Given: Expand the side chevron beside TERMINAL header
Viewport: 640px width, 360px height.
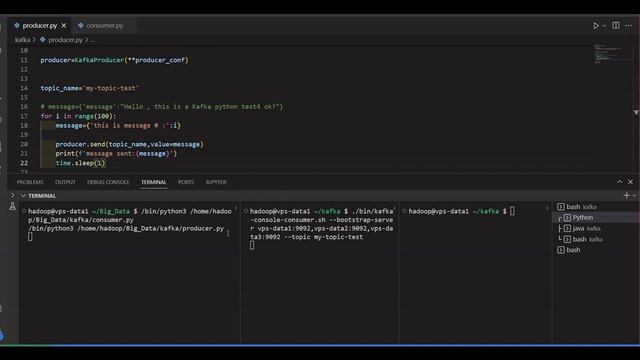Looking at the screenshot, I should [13, 196].
